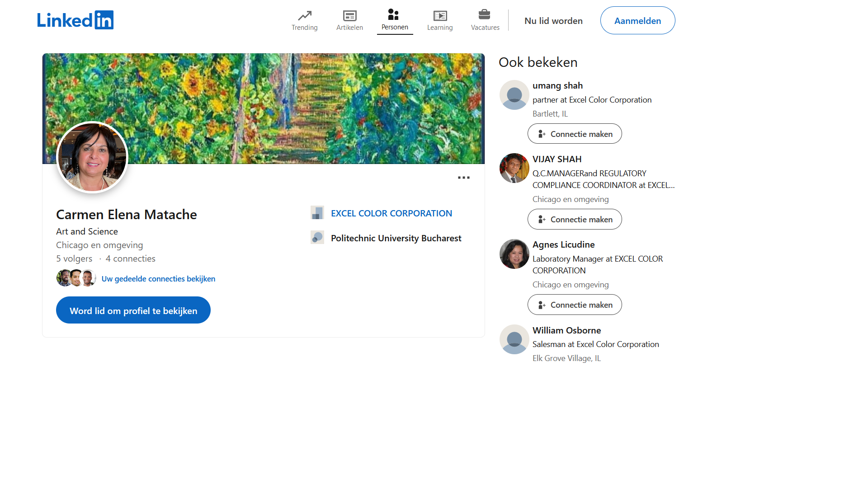Click VIJAY SHAH's Q.C.MANAGER job description
The height and width of the screenshot is (488, 868).
tap(604, 179)
